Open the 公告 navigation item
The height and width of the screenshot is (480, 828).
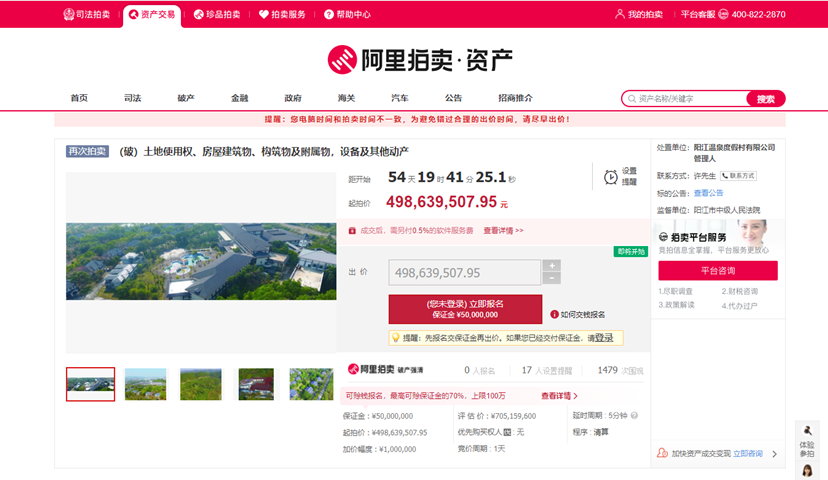pyautogui.click(x=453, y=98)
